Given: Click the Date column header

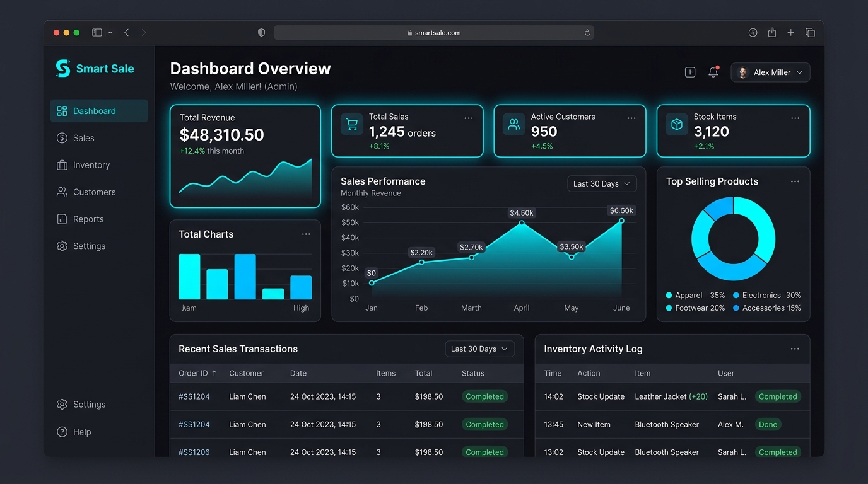Looking at the screenshot, I should coord(298,373).
